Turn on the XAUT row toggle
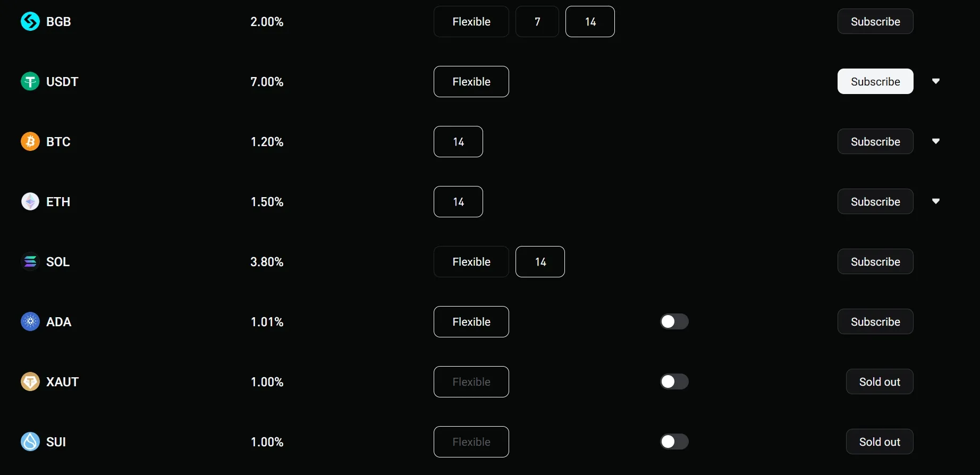The width and height of the screenshot is (980, 475). pos(674,382)
